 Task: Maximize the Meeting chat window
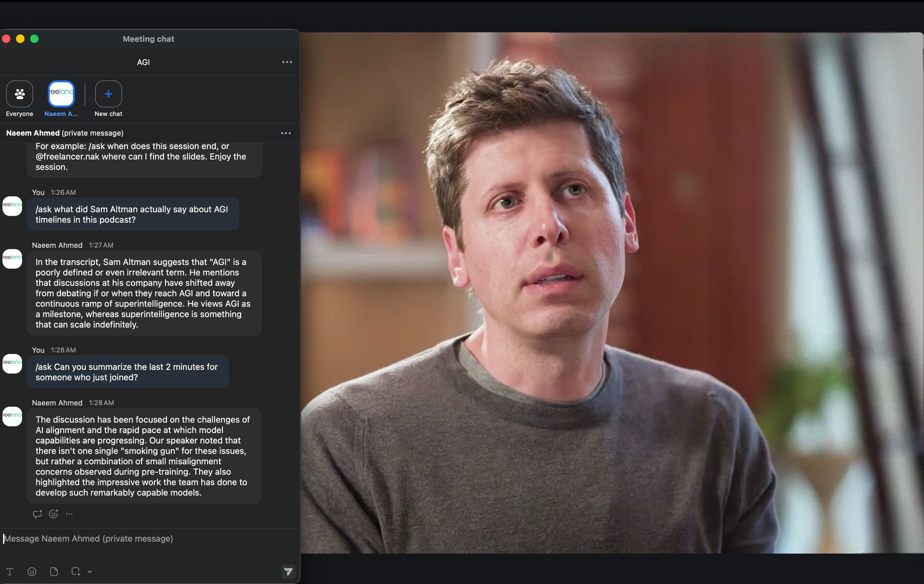click(x=34, y=39)
